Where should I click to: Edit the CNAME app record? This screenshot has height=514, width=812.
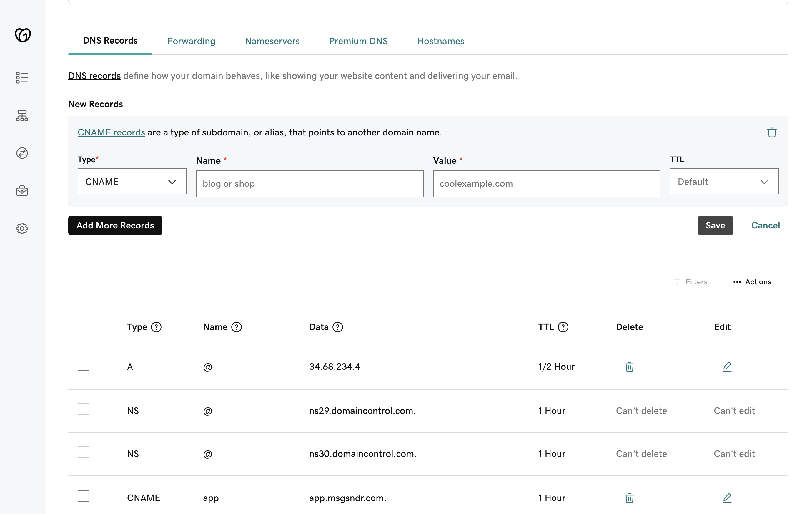coord(727,498)
